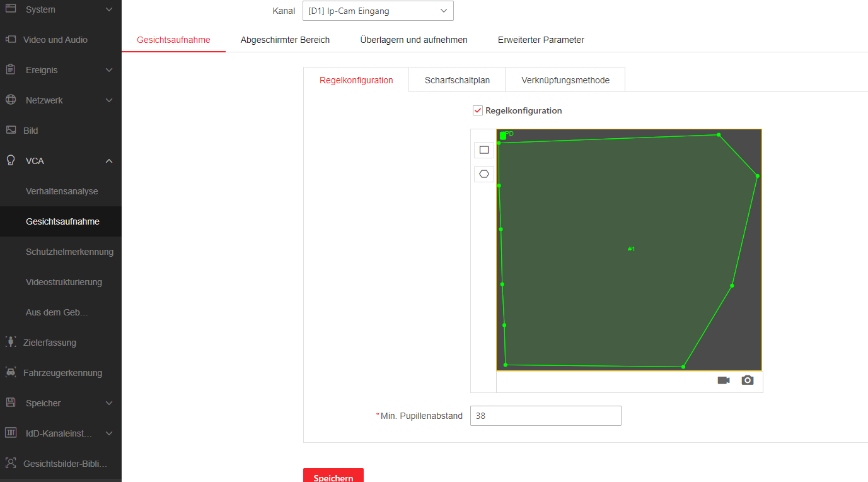
Task: Expand the Speicher menu section
Action: [x=109, y=403]
